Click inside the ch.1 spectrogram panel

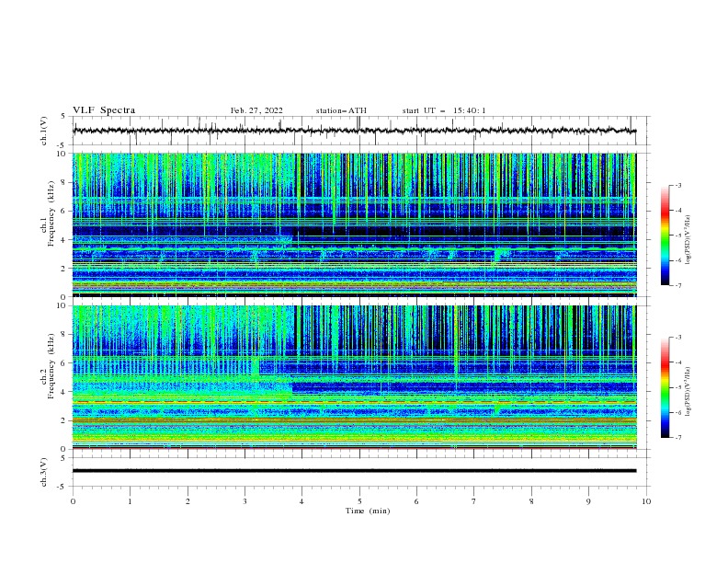(355, 224)
